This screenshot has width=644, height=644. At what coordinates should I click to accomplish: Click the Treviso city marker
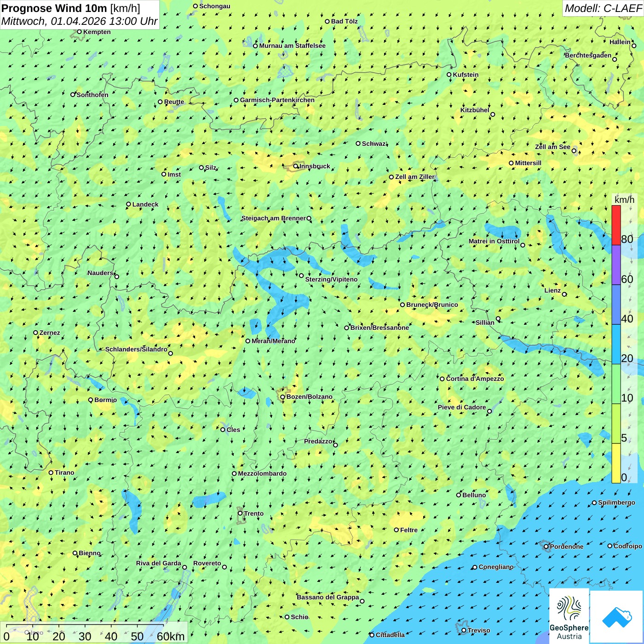(464, 630)
